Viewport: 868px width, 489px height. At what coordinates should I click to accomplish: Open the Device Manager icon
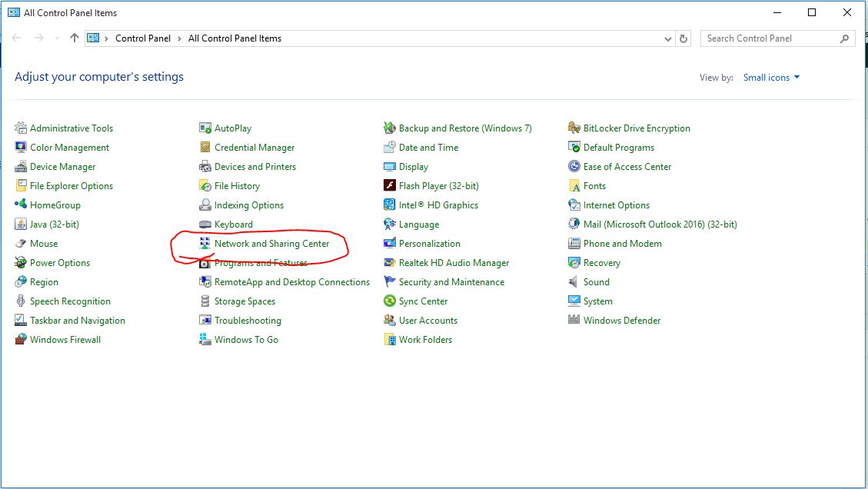tap(21, 167)
